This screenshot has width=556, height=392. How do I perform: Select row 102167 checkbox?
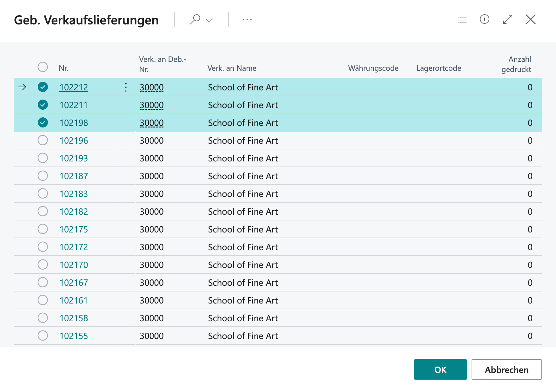[43, 282]
